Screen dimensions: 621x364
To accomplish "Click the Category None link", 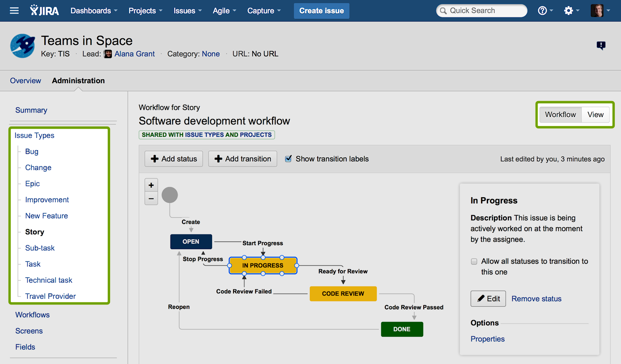I will (211, 54).
